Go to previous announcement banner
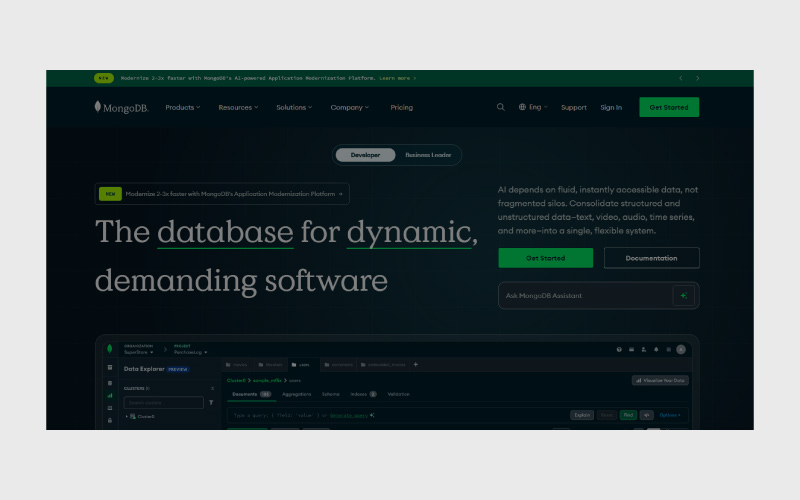800x500 pixels. (681, 78)
